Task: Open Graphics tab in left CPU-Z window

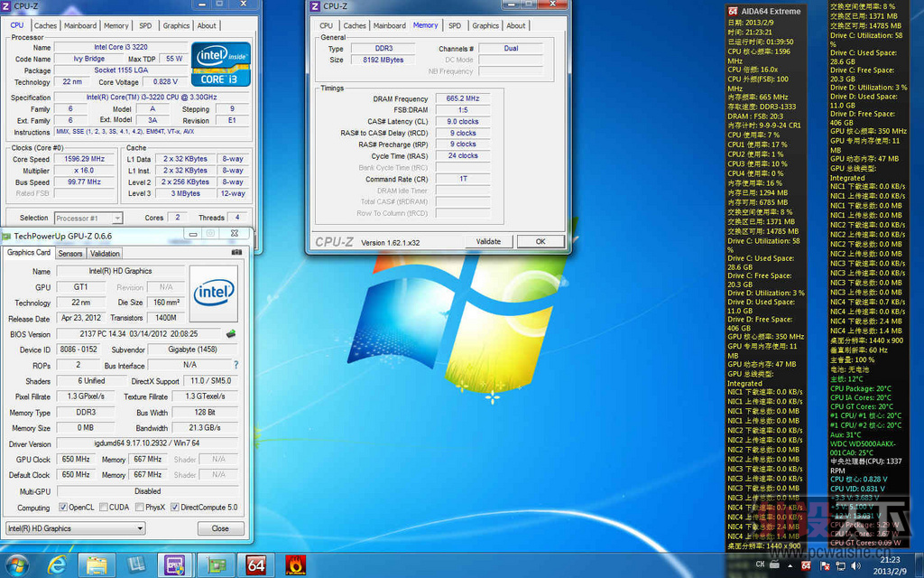Action: pyautogui.click(x=176, y=25)
